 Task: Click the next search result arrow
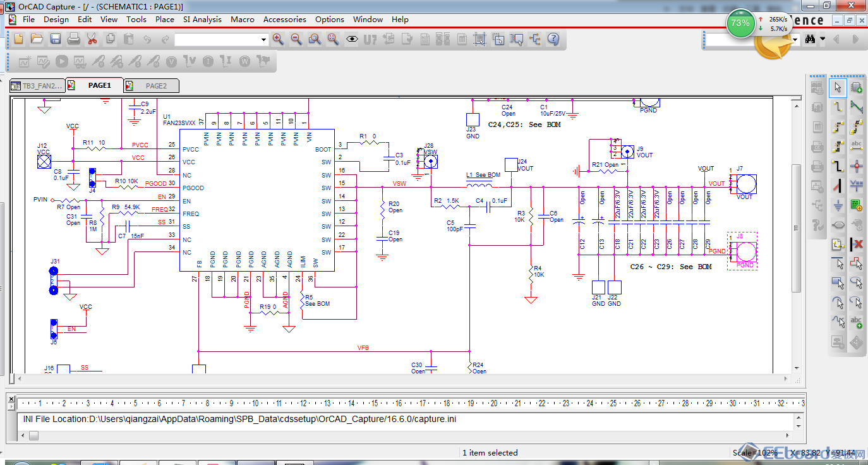(855, 39)
